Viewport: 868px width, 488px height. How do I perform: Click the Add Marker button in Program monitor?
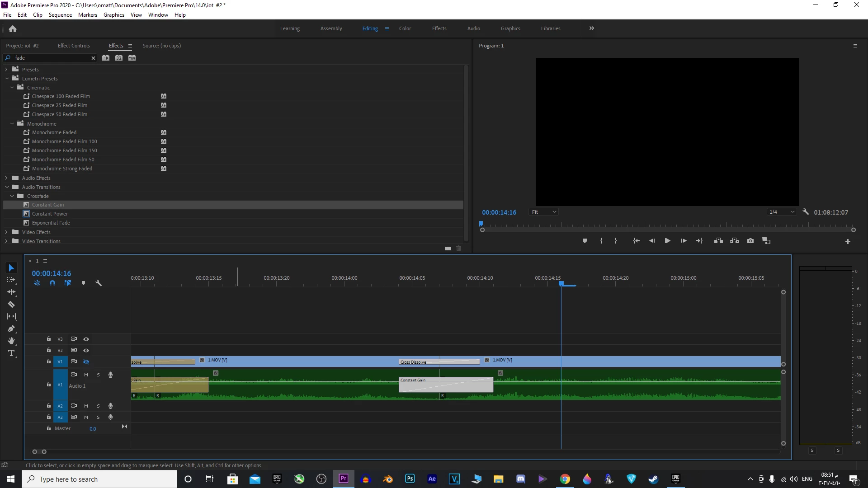tap(585, 241)
